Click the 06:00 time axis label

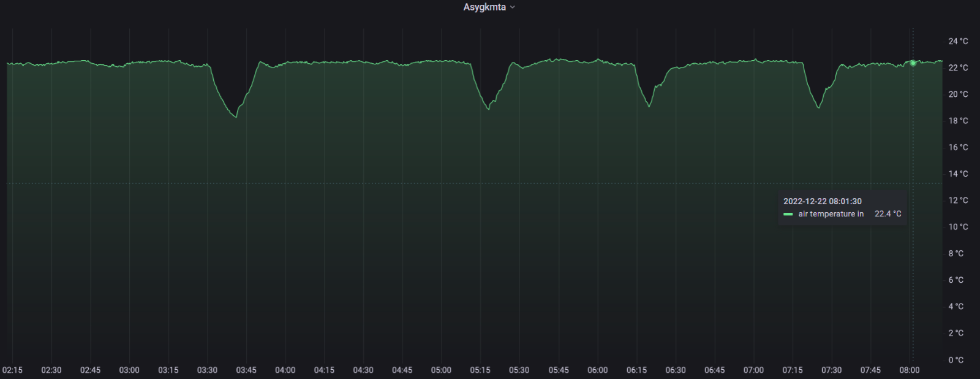(597, 370)
